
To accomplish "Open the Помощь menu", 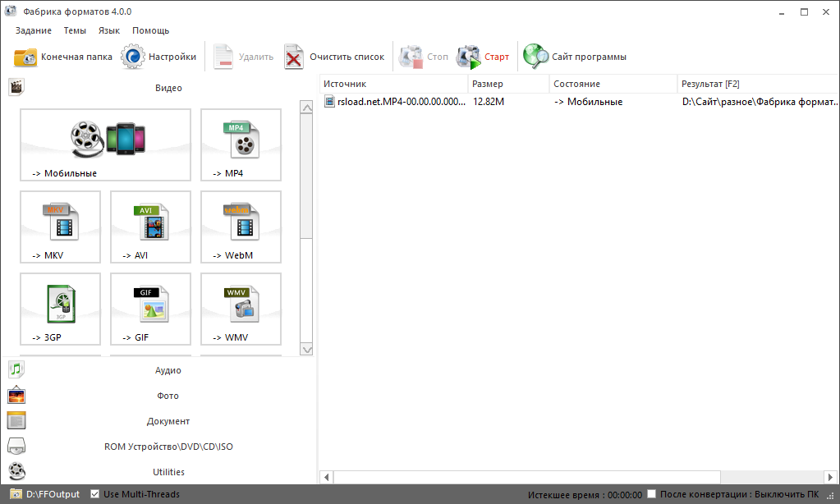I will (x=150, y=30).
